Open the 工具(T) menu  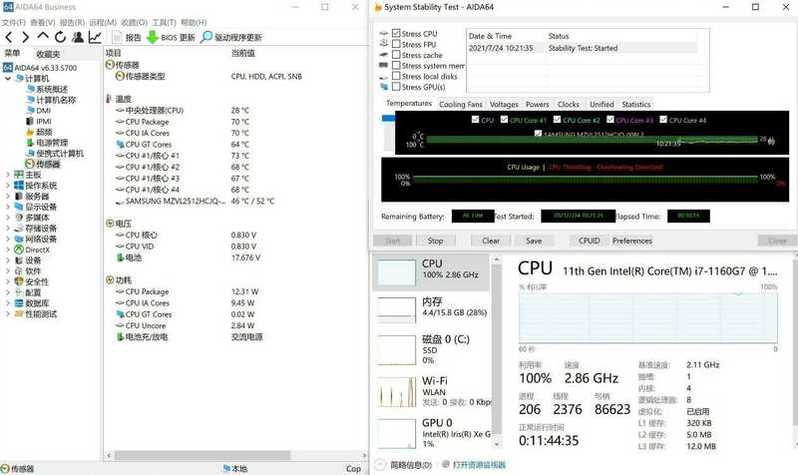pos(164,22)
